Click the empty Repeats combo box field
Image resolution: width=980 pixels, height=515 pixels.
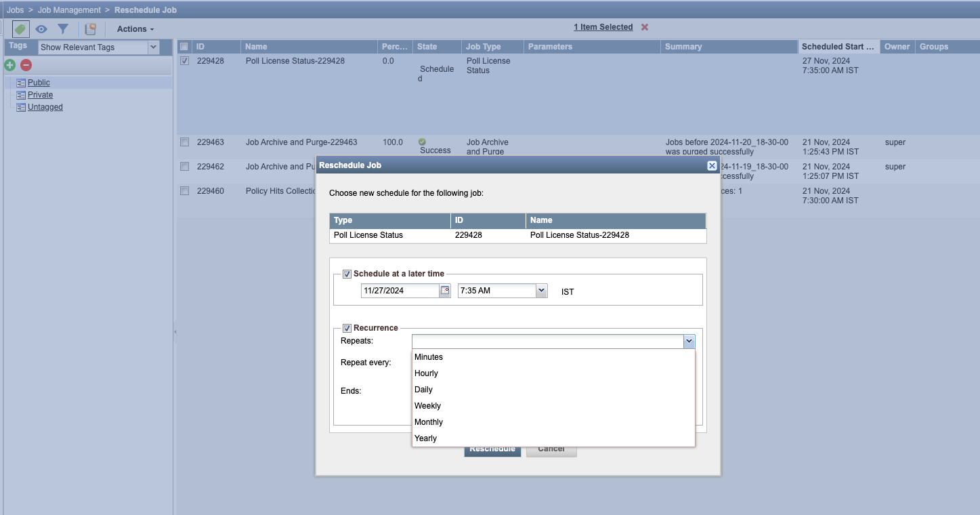click(548, 342)
